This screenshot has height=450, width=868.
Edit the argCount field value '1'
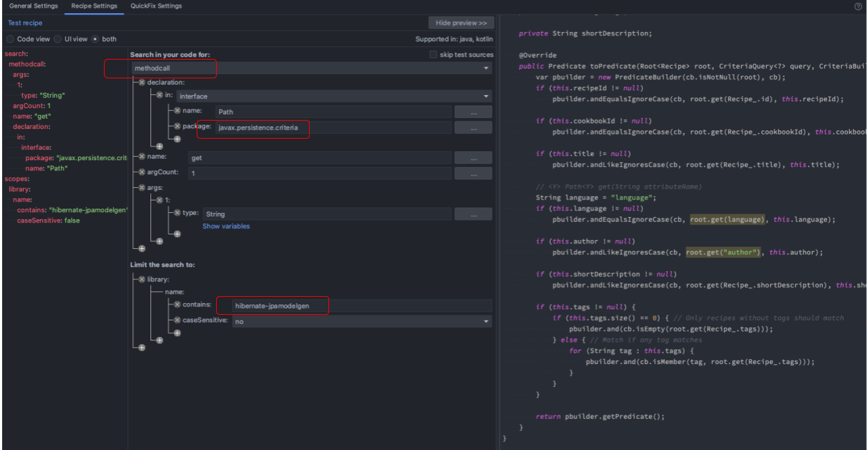pyautogui.click(x=319, y=173)
